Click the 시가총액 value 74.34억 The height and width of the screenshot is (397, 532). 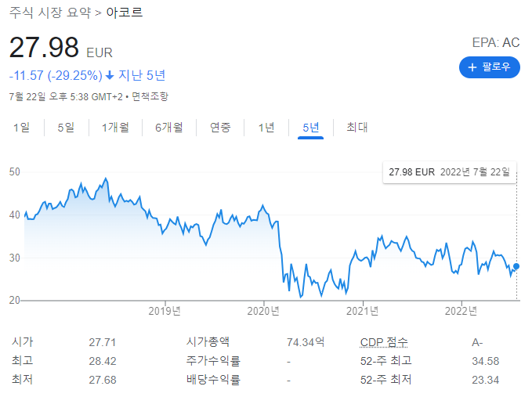click(306, 342)
